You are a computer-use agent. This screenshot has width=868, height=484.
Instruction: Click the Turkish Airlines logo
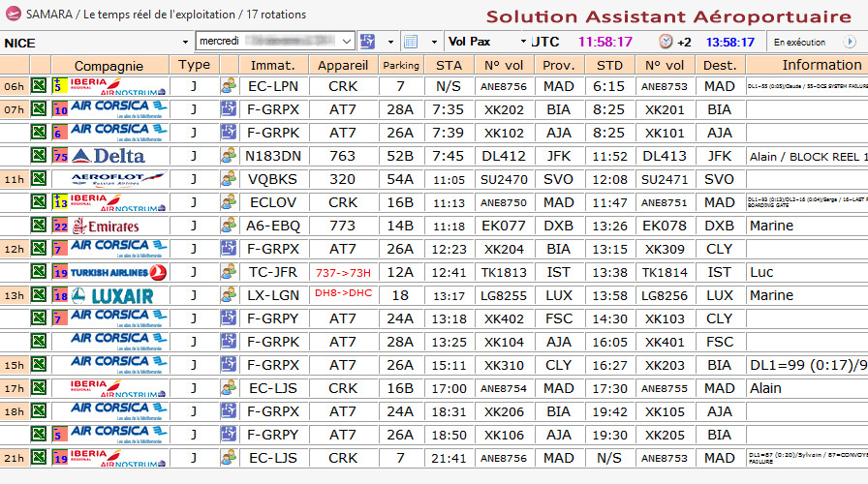[x=118, y=272]
